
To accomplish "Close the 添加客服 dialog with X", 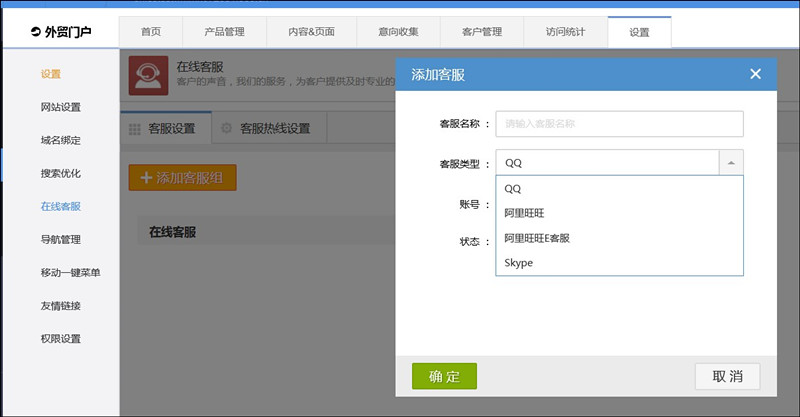I will (755, 74).
